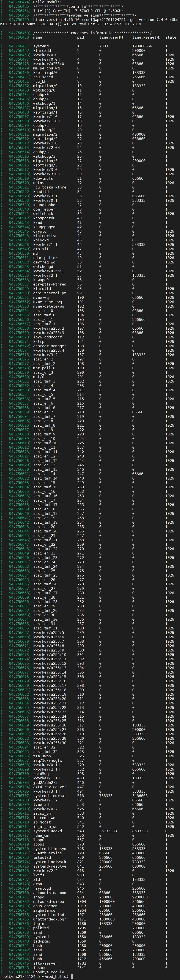Select the 'nvme-delete-wq' process name

[x=48, y=306]
